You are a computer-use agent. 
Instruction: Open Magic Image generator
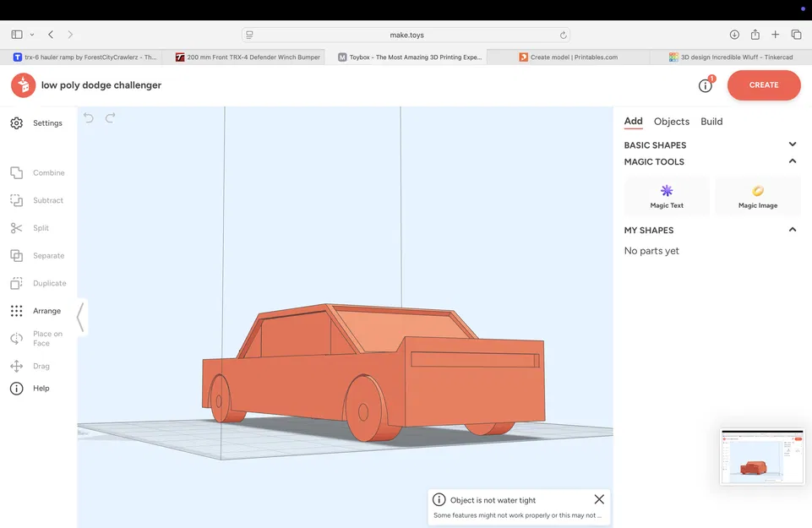pos(757,195)
